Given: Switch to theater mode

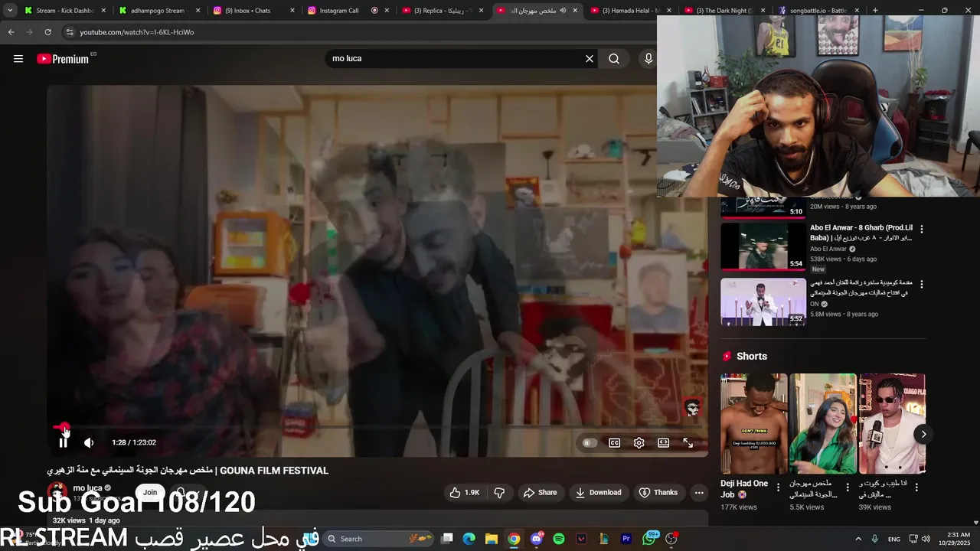Looking at the screenshot, I should click(663, 442).
